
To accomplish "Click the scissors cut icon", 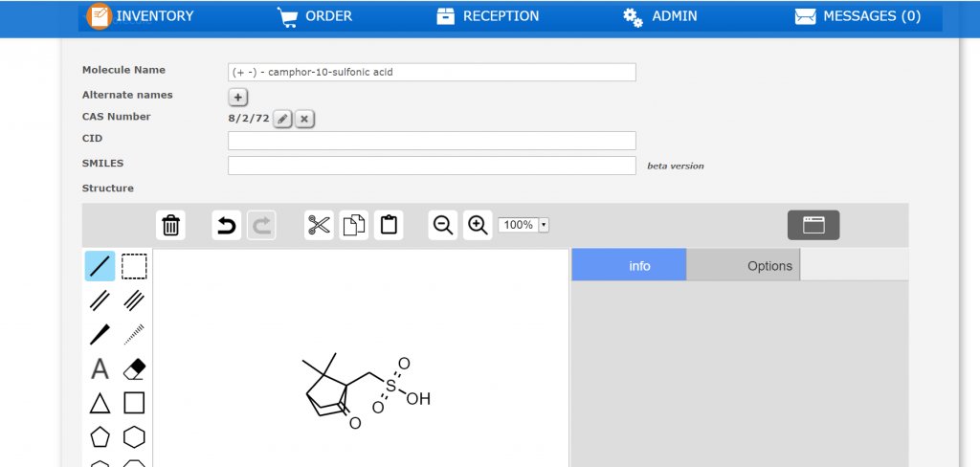I will point(319,225).
